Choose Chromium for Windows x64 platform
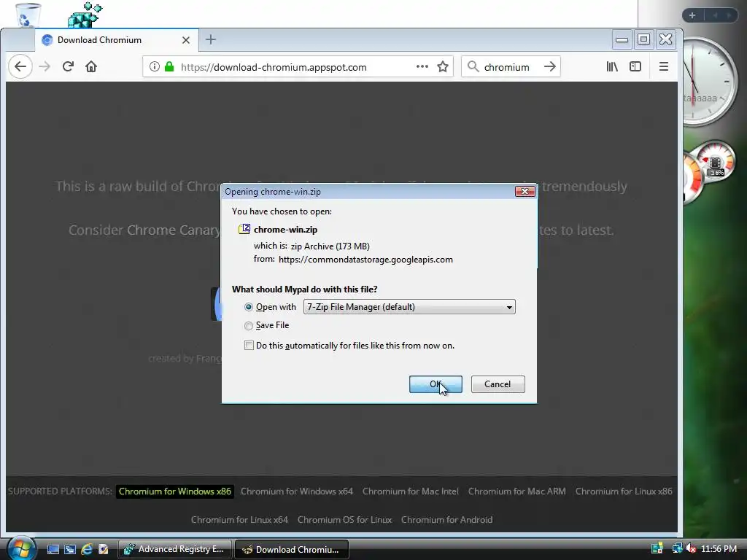Image resolution: width=747 pixels, height=560 pixels. pyautogui.click(x=297, y=491)
